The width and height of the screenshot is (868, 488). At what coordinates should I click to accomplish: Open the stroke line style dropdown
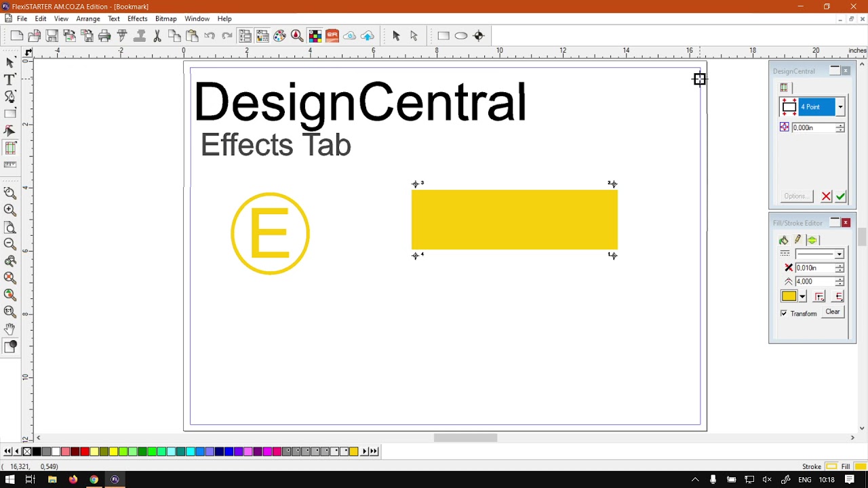840,254
